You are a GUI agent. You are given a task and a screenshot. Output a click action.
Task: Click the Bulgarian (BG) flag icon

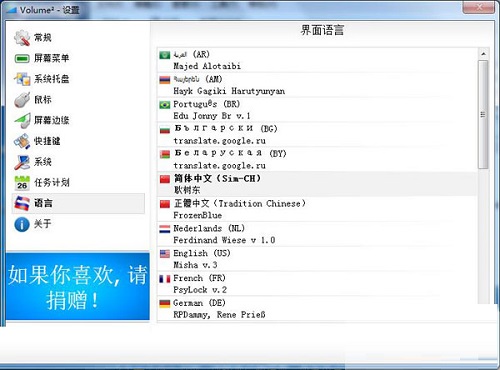click(x=165, y=129)
